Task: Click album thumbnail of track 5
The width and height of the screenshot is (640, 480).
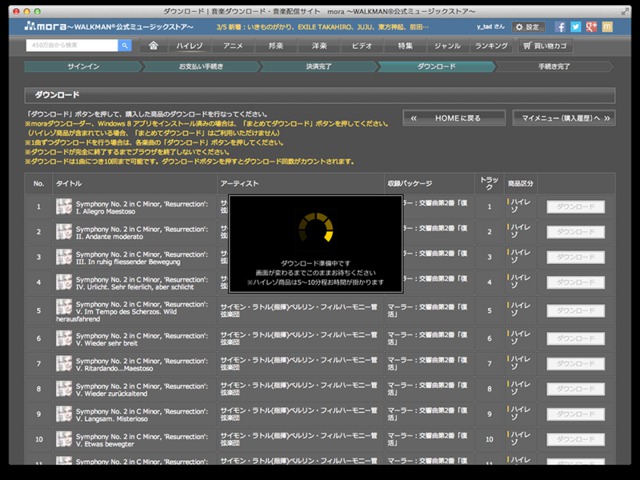Action: click(x=64, y=309)
